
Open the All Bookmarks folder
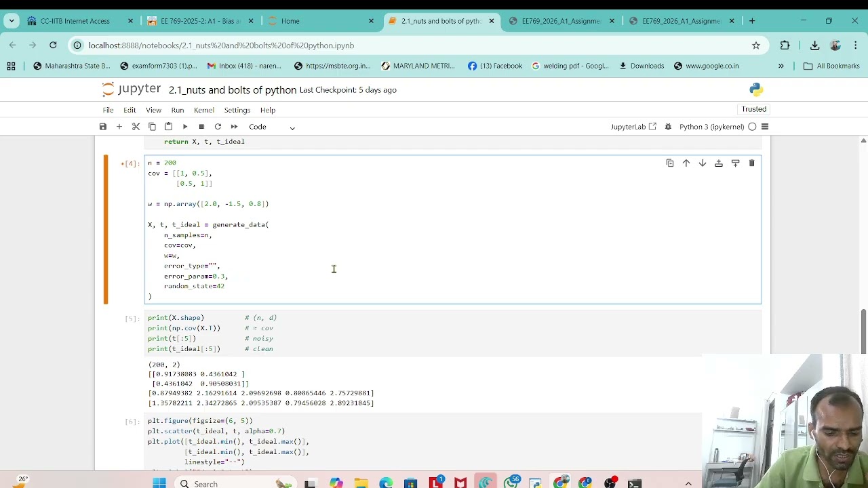coord(831,66)
